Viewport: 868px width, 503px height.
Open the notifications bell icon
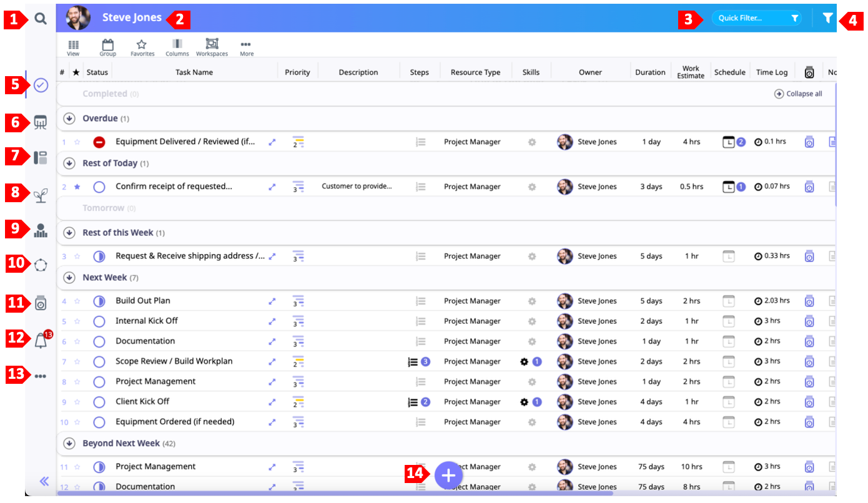41,341
